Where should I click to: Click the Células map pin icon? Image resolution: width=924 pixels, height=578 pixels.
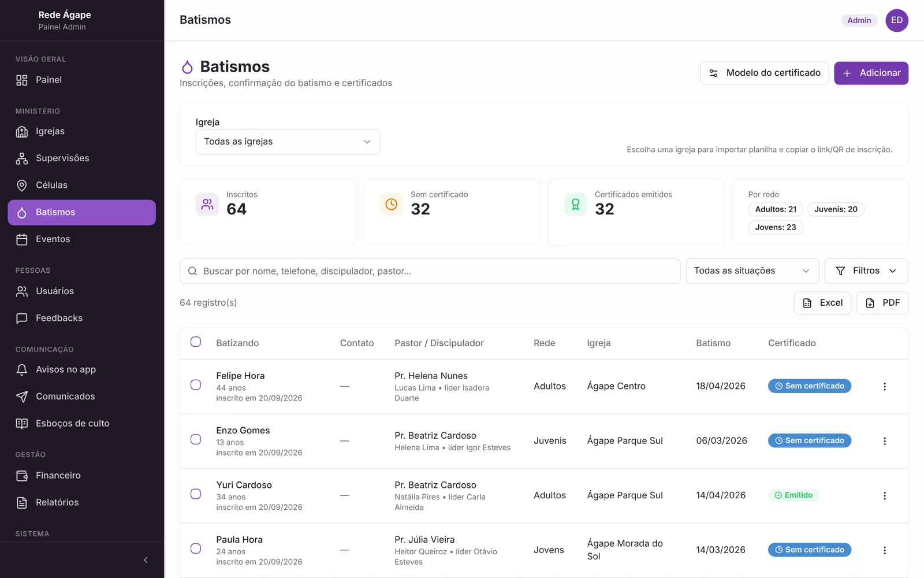22,186
